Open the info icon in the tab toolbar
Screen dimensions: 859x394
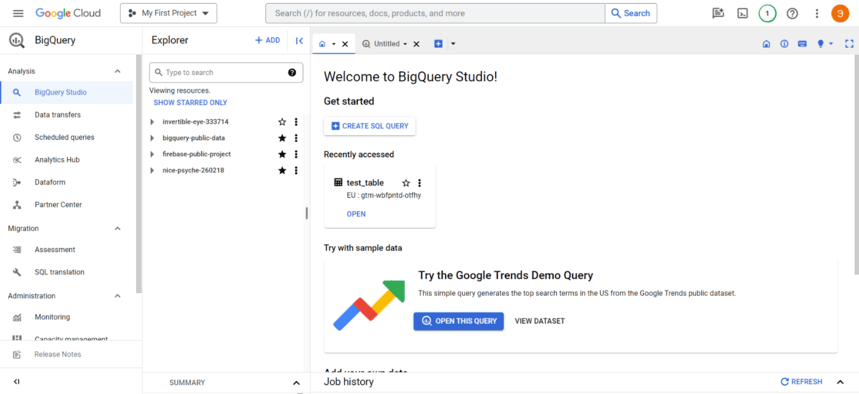point(784,44)
